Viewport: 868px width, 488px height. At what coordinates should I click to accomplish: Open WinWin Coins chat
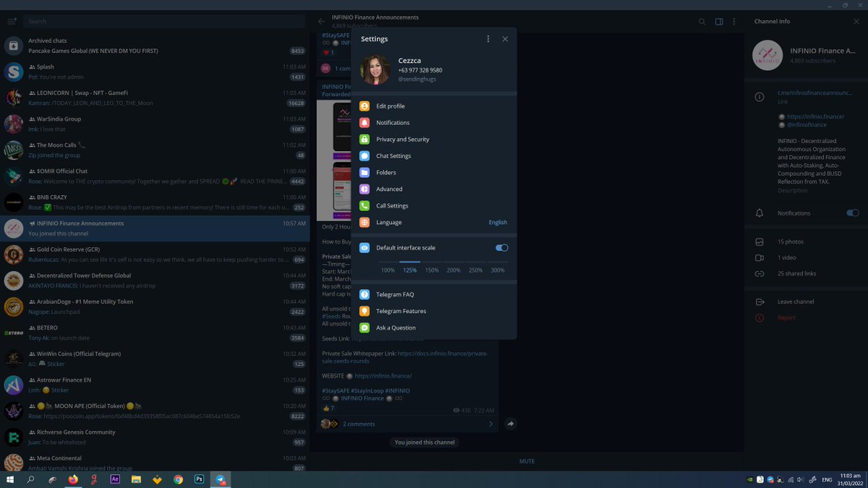155,359
